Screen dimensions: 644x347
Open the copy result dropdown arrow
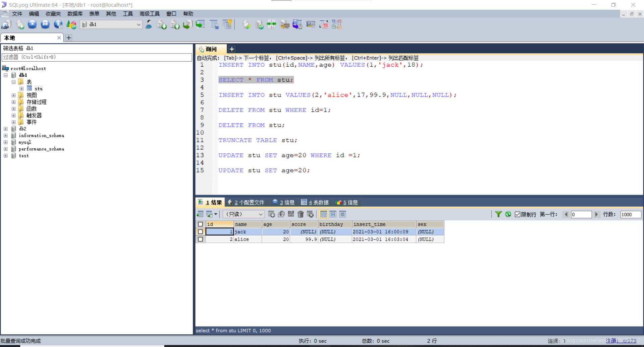point(215,214)
